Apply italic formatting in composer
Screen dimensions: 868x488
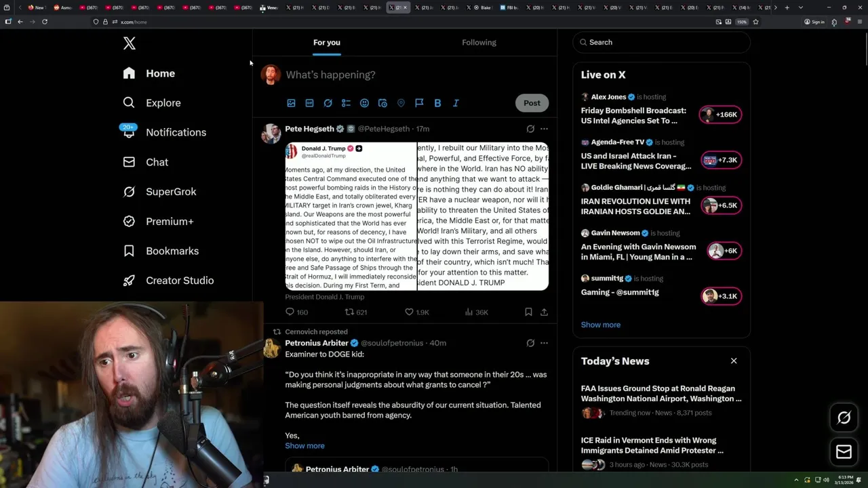click(456, 103)
